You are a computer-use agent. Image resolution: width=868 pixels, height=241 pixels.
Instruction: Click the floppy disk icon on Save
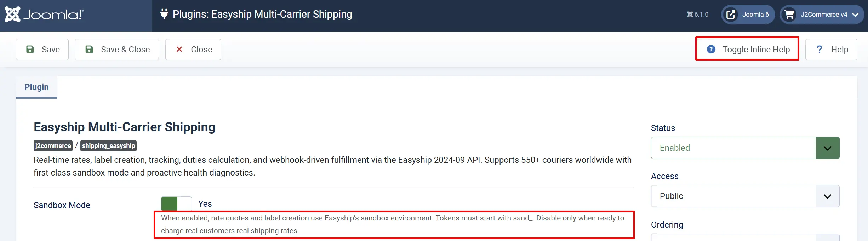pyautogui.click(x=30, y=49)
